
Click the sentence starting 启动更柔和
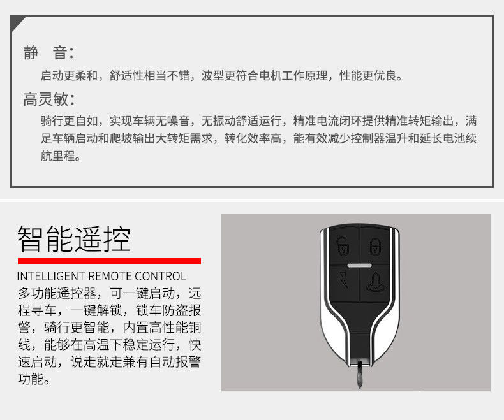(221, 76)
